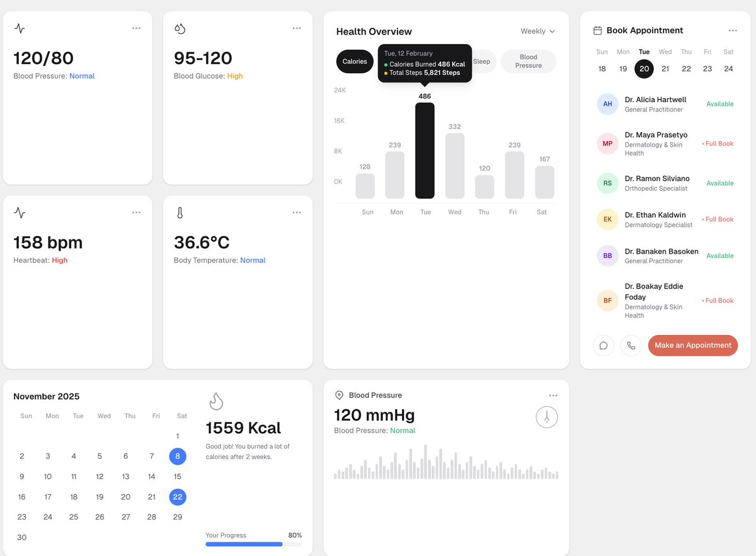Screen dimensions: 756x556
Task: Click Dr. Banaken Basoken's name
Action: 661,251
